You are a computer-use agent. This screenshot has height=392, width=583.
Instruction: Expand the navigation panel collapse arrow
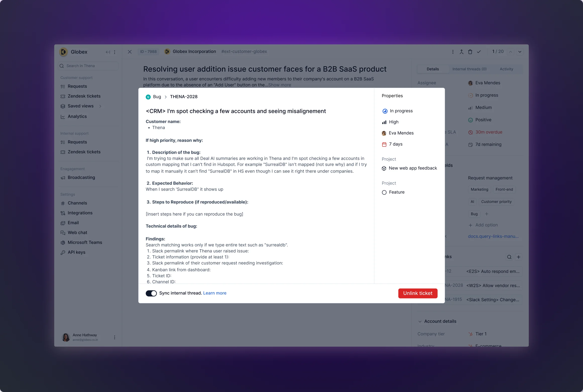tap(108, 52)
